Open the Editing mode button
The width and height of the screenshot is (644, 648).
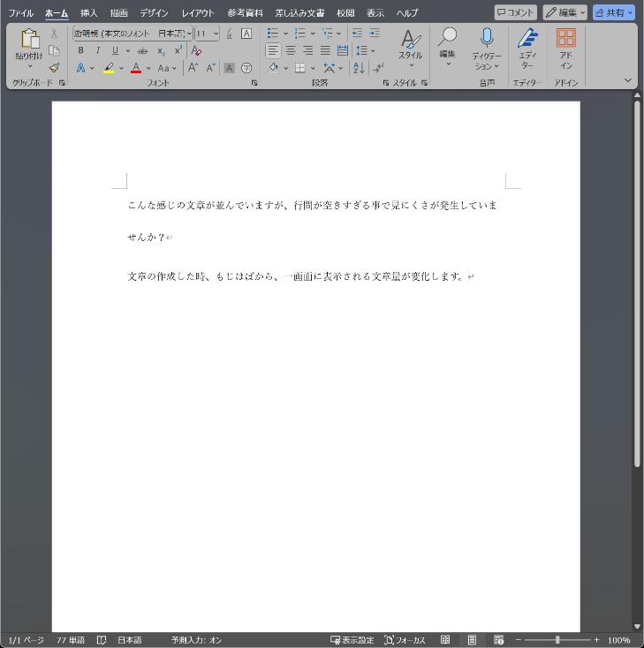(565, 12)
